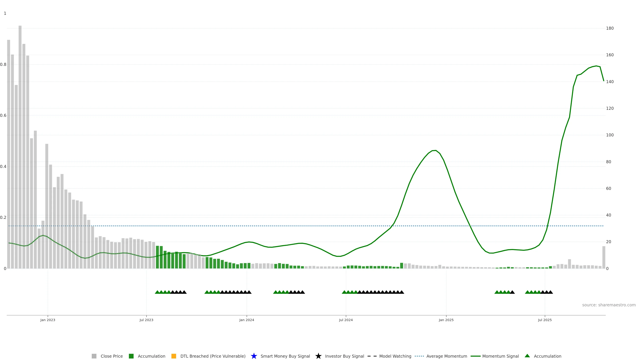Click the blue Smart Money Buy Signal star

254,356
